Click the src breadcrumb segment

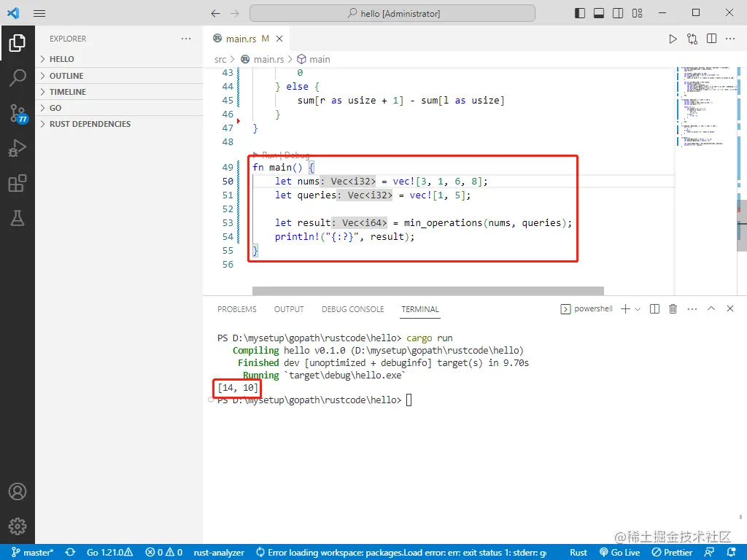pyautogui.click(x=220, y=60)
